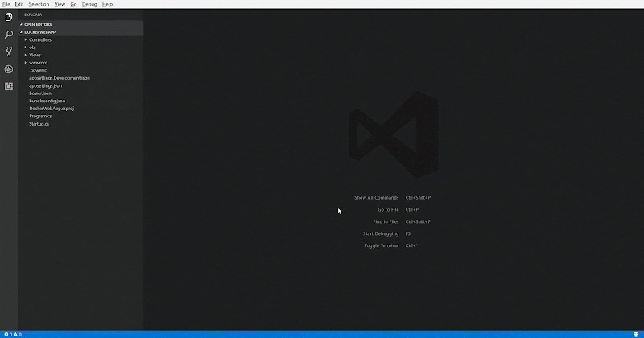Expand the obj folder

point(80,47)
